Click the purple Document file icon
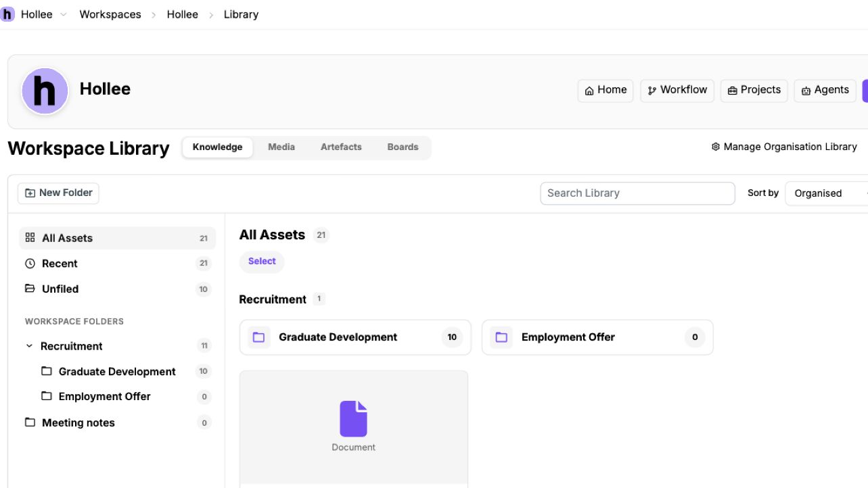The height and width of the screenshot is (488, 868). [x=353, y=419]
